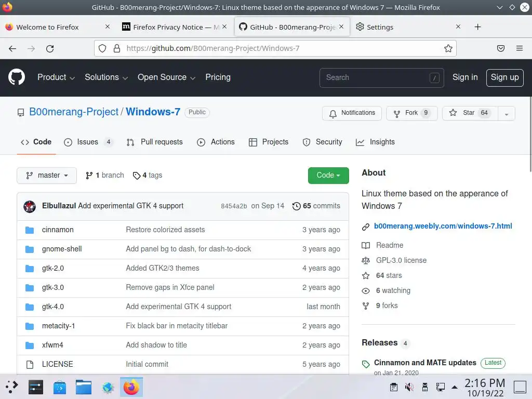Close the Settings tab
This screenshot has height=399, width=532.
(458, 26)
